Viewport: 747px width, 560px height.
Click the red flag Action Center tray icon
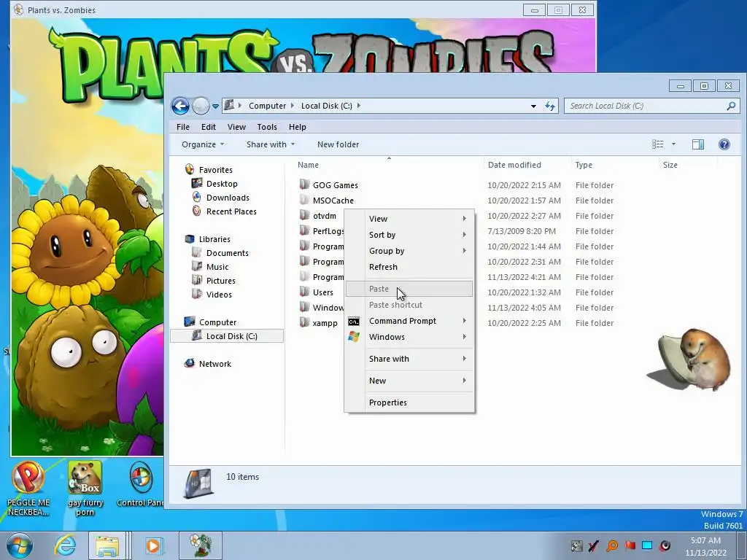pos(630,545)
